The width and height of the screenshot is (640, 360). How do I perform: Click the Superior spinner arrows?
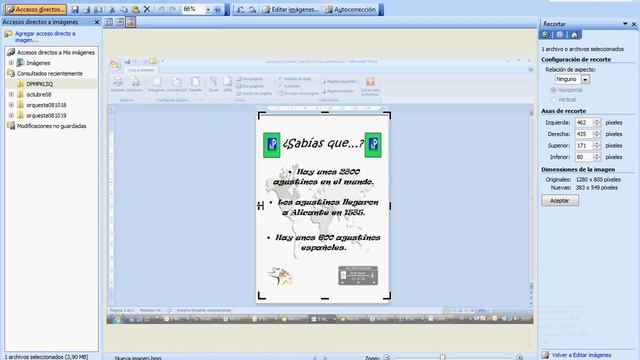(x=597, y=145)
